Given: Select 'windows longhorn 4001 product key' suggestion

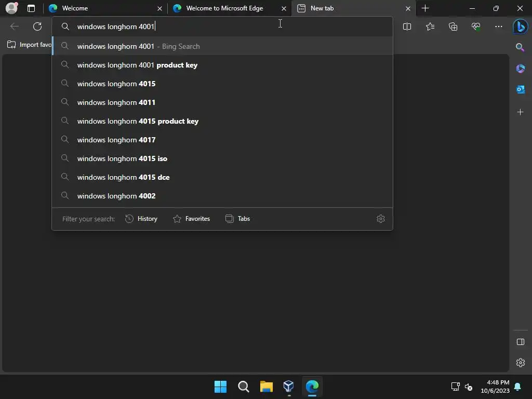Looking at the screenshot, I should (x=222, y=65).
